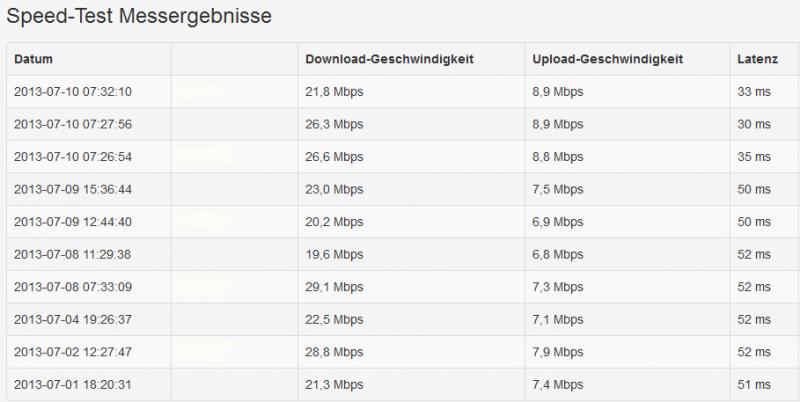Click the 51 ms latency value
This screenshot has height=402, width=800.
point(754,384)
